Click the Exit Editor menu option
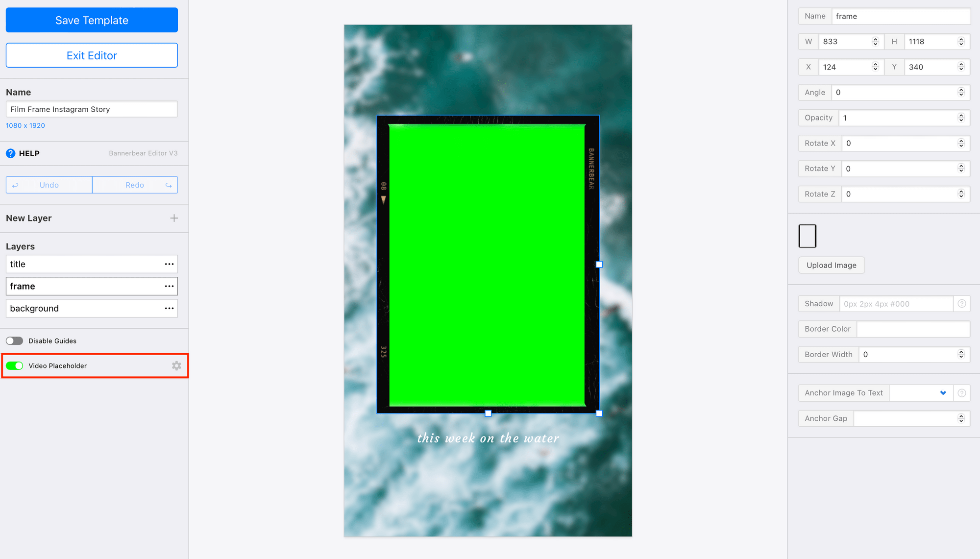Viewport: 980px width, 559px height. (92, 55)
